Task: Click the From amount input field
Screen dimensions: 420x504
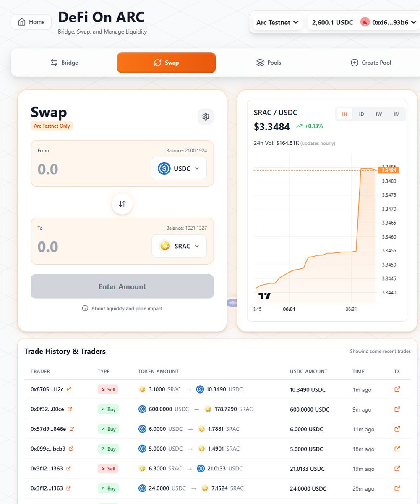Action: coord(90,169)
